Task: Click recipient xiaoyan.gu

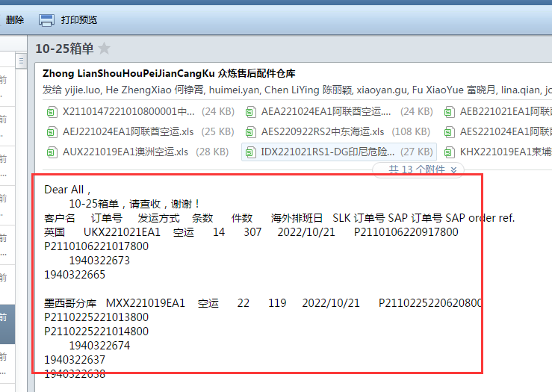Action: click(382, 90)
